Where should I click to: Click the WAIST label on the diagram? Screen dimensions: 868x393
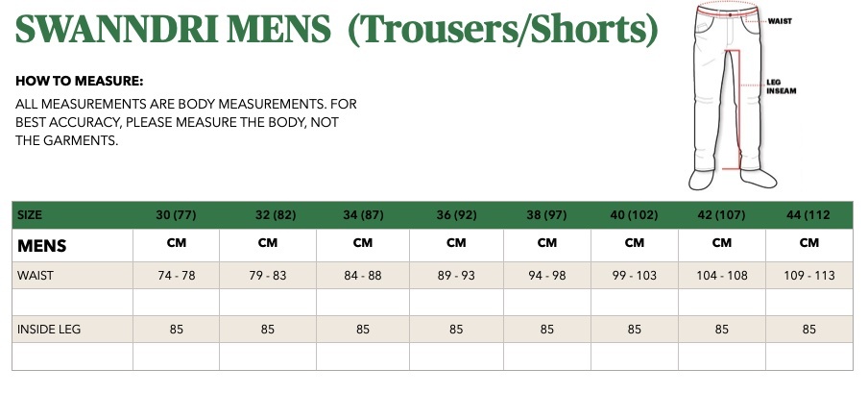(780, 21)
